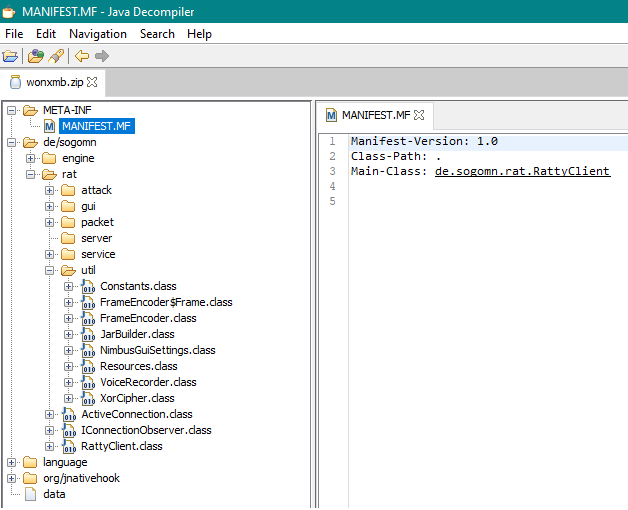This screenshot has height=510, width=628.
Task: Click the Class-Path line in editor
Action: coord(396,157)
